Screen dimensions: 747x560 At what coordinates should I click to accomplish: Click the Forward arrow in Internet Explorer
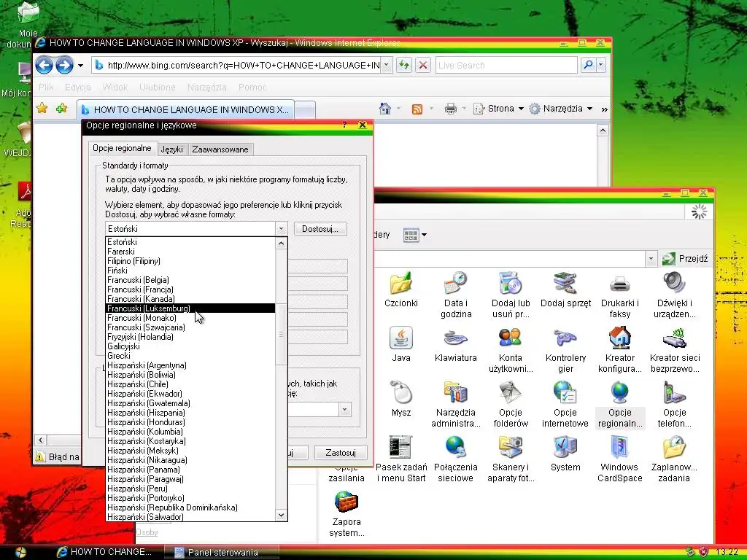pyautogui.click(x=64, y=65)
